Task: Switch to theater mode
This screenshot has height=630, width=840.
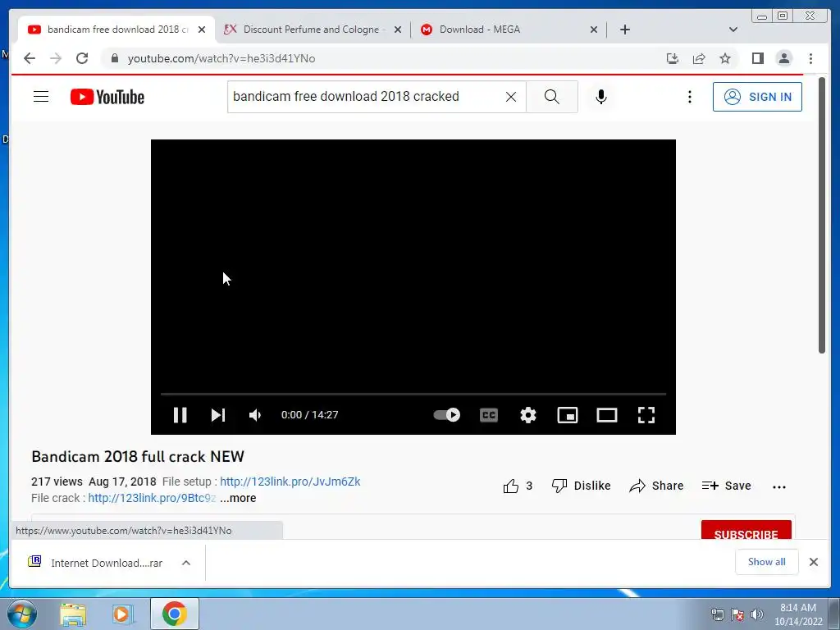Action: pyautogui.click(x=607, y=414)
